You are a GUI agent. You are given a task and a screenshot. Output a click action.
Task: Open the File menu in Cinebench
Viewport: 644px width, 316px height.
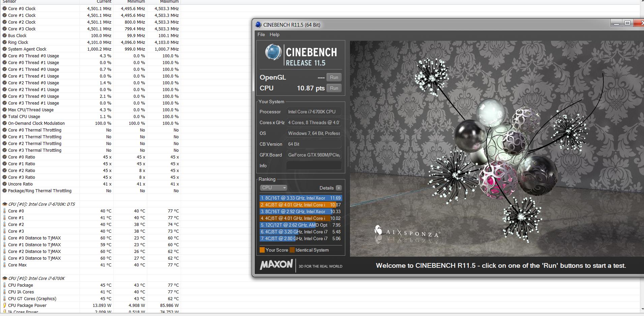[261, 34]
